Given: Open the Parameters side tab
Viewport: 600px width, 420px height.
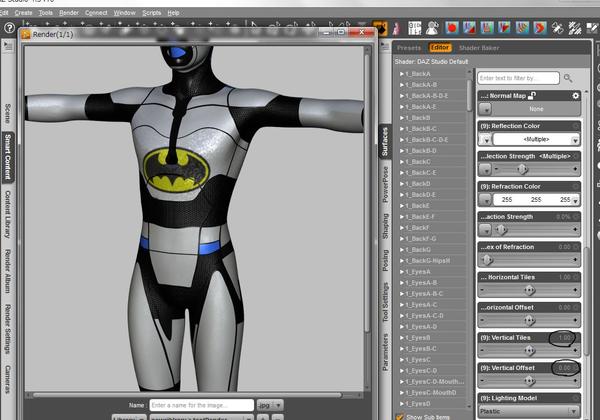Looking at the screenshot, I should coord(385,352).
